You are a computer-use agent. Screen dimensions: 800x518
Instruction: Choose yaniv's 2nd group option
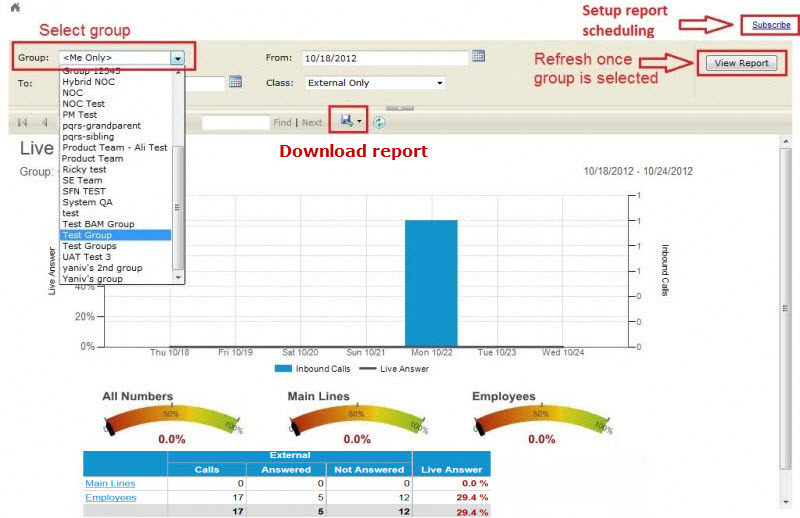[116, 268]
